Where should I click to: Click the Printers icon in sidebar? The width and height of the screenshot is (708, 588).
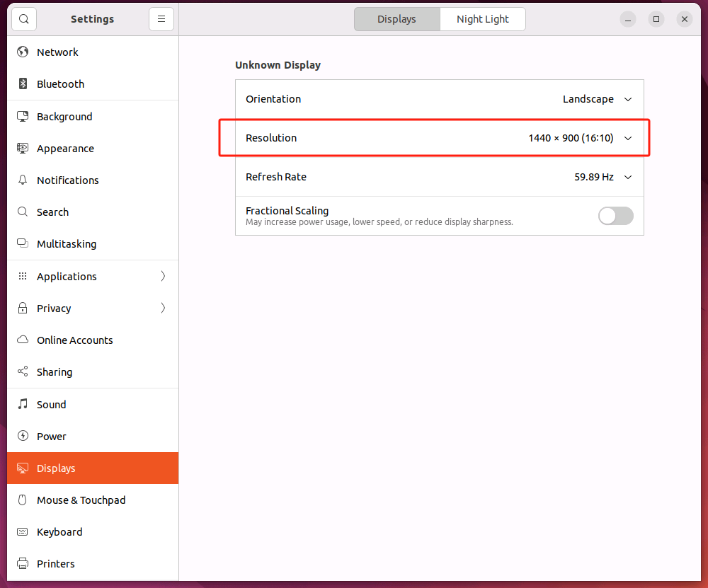click(23, 564)
